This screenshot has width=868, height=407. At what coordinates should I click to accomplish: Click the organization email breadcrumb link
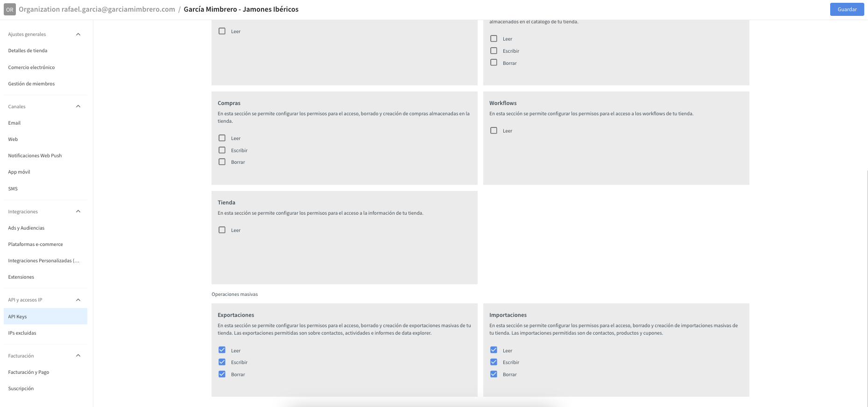97,9
